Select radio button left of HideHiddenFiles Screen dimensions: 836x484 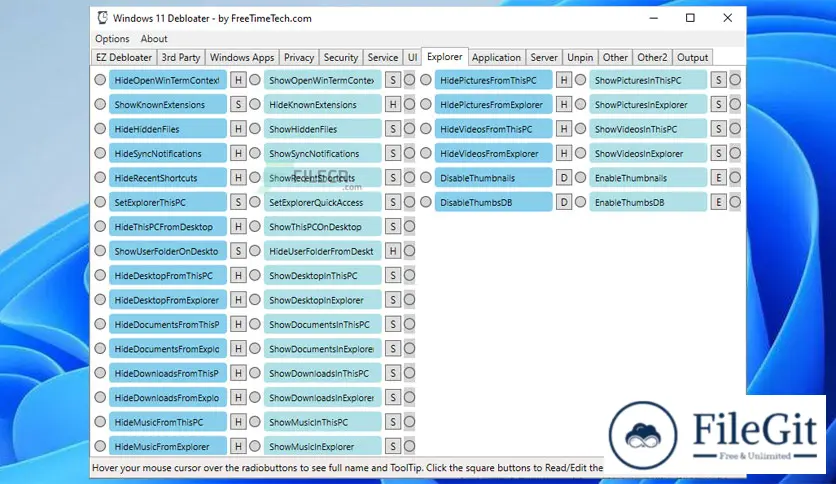coord(100,128)
